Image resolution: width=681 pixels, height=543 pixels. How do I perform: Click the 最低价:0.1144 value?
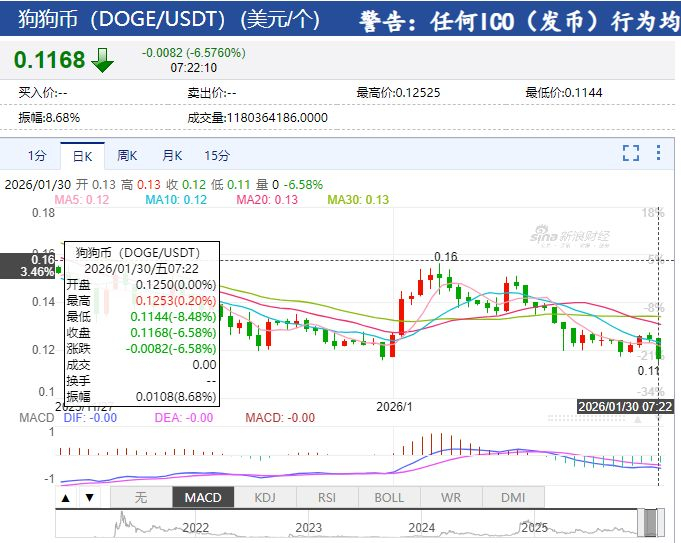564,93
